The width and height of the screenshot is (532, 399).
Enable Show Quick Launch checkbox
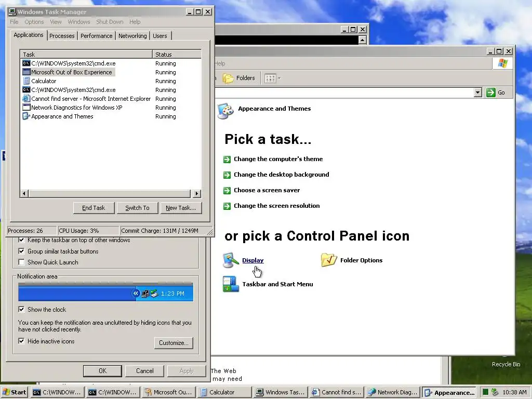point(21,262)
